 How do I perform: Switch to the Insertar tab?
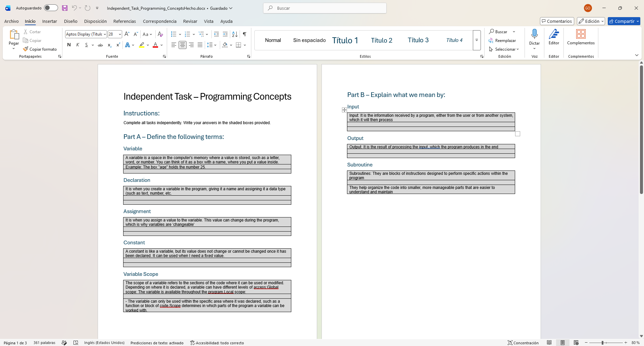(x=50, y=21)
